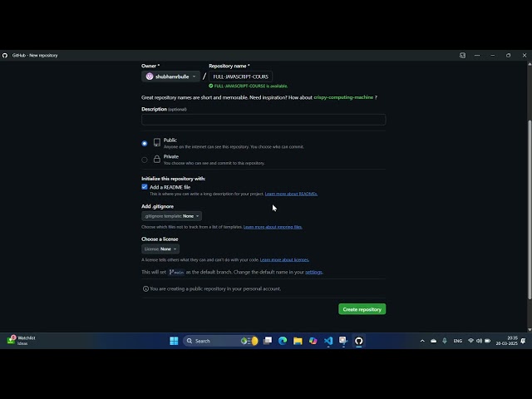Screen dimensions: 532x399
Task: Click the microphone tray icon
Action: coord(445,341)
